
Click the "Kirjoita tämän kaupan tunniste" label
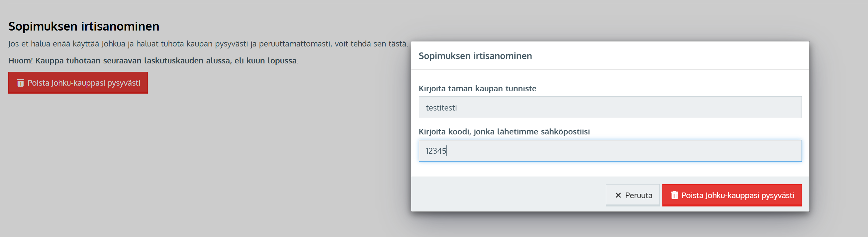pos(477,89)
